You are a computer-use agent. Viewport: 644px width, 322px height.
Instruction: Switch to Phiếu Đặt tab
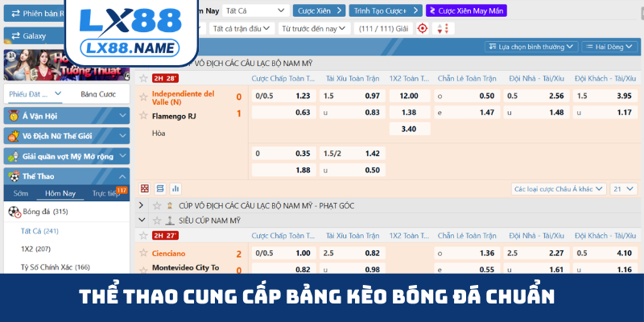coord(35,94)
